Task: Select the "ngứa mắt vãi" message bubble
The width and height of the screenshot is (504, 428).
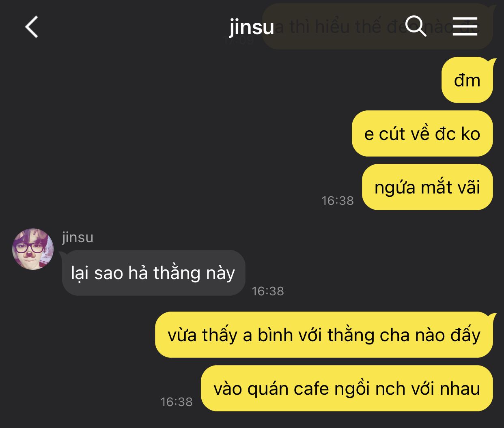Action: point(427,187)
